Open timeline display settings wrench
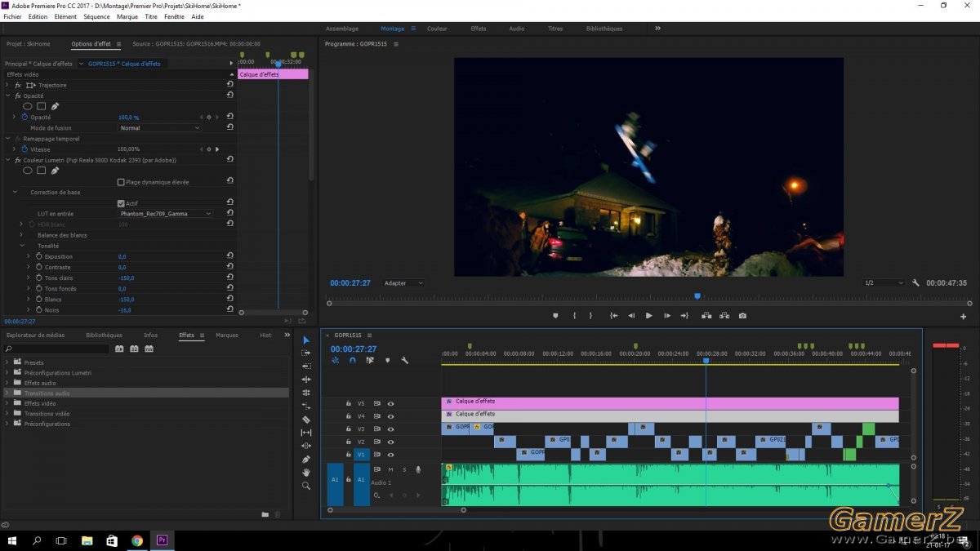The width and height of the screenshot is (980, 551). tap(404, 360)
